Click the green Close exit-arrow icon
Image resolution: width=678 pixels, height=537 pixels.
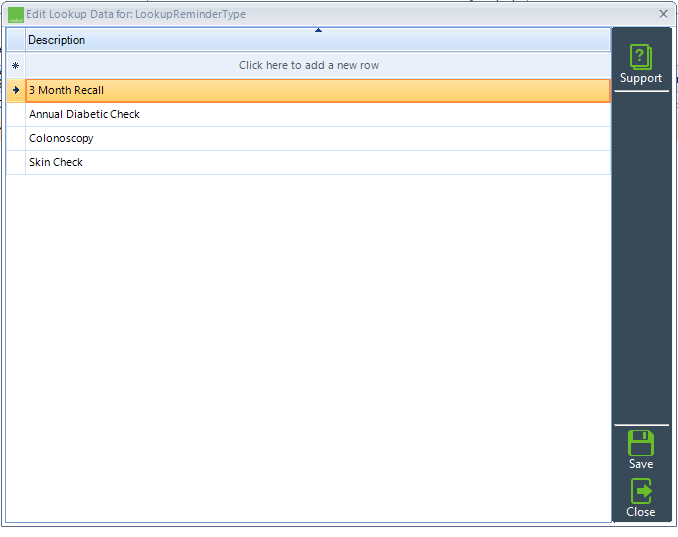point(640,491)
